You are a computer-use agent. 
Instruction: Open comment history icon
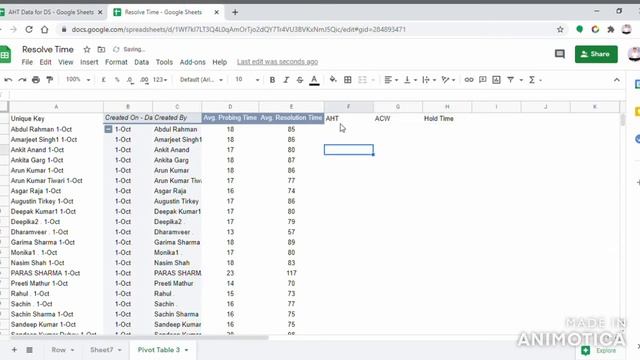tap(560, 54)
